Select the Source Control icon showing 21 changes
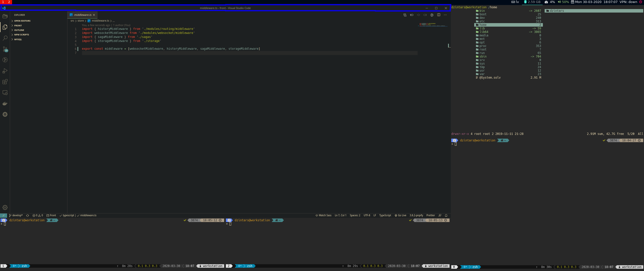 coord(5,49)
